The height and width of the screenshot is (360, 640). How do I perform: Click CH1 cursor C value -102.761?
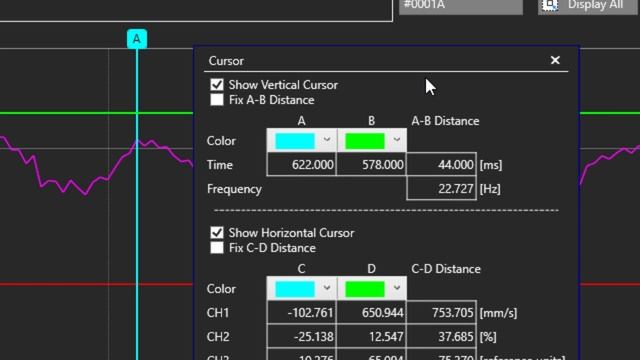(302, 313)
